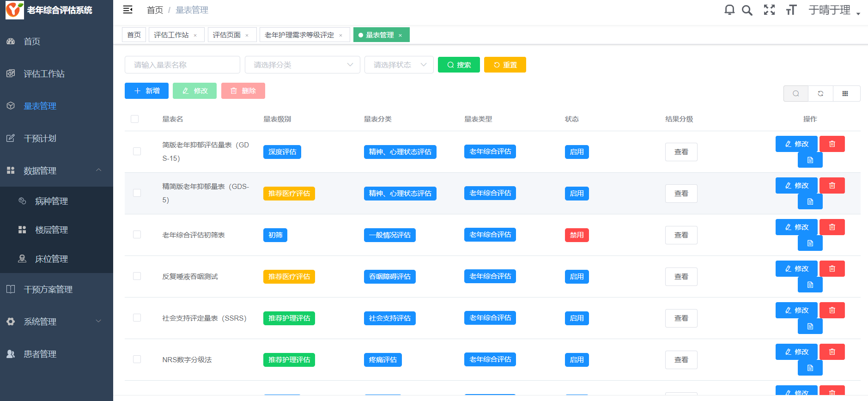
Task: Click the notification bell icon
Action: pyautogui.click(x=729, y=10)
